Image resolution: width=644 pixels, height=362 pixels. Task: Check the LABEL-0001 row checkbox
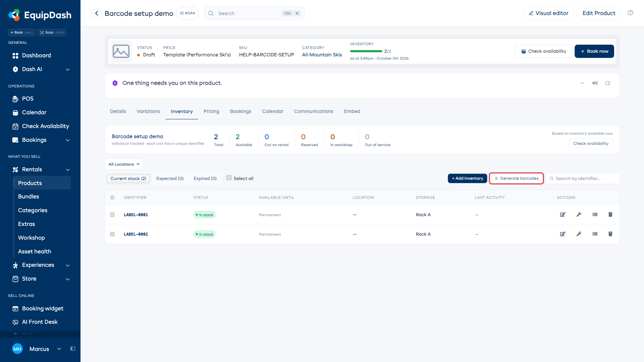tap(112, 215)
